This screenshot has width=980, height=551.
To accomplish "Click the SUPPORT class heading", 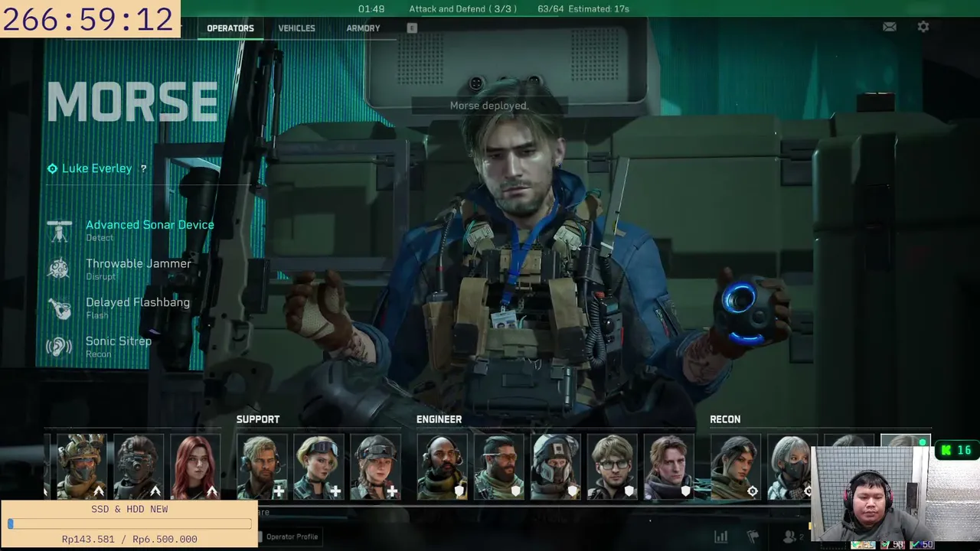I will point(258,419).
